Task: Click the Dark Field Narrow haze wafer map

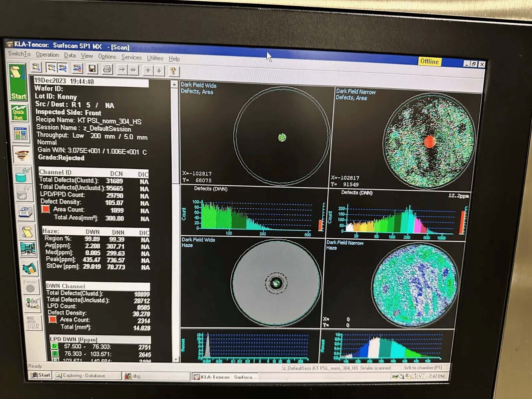Action: click(x=415, y=285)
